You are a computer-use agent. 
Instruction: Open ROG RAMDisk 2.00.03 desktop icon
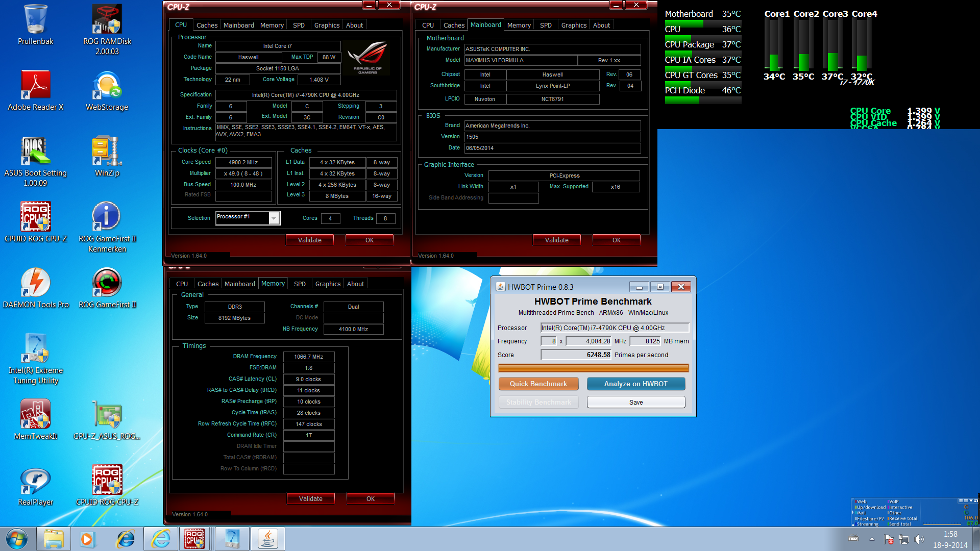pyautogui.click(x=107, y=30)
